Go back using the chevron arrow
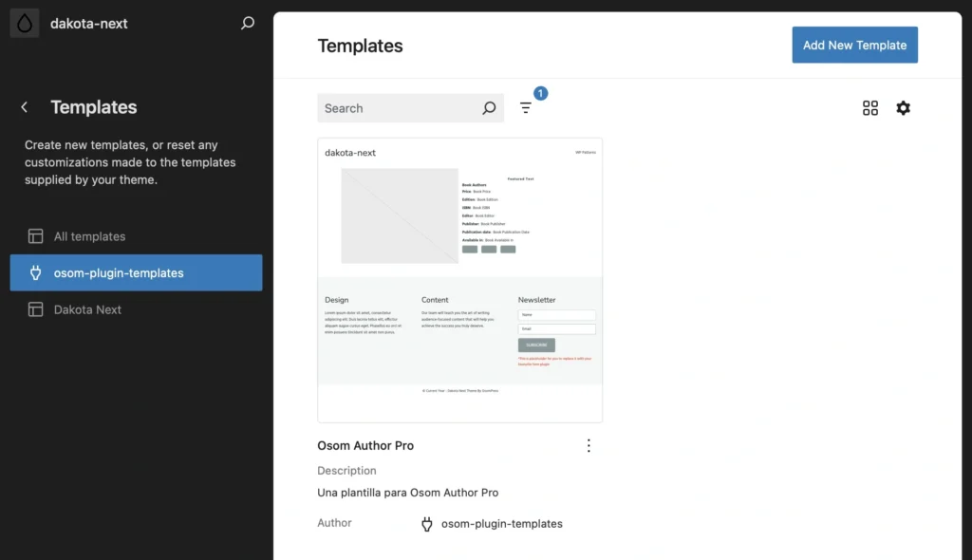This screenshot has height=560, width=972. coord(24,107)
